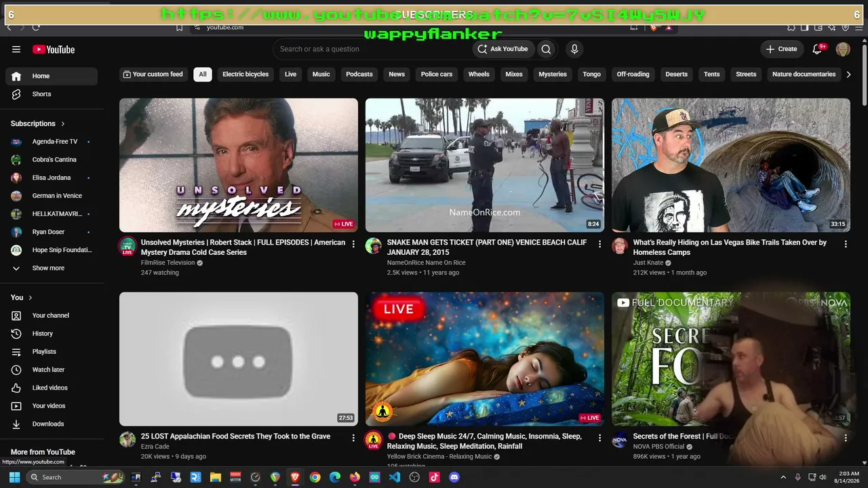Image resolution: width=868 pixels, height=488 pixels.
Task: Open the account avatar menu
Action: pyautogui.click(x=843, y=49)
